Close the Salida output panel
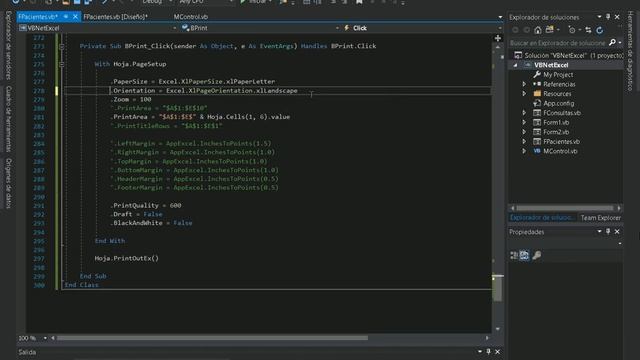Viewport: 640px width, 360px height. pyautogui.click(x=498, y=351)
